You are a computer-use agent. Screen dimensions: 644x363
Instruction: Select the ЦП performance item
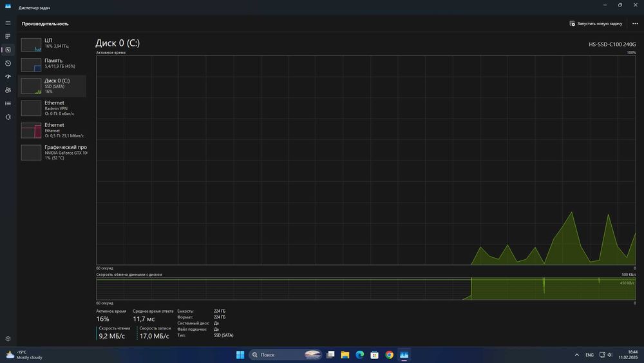click(53, 44)
